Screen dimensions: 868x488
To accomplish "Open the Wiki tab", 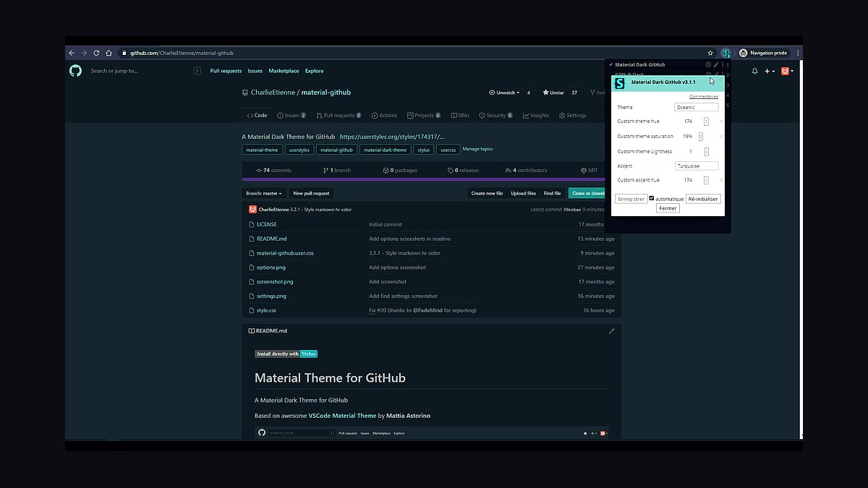I will point(460,115).
